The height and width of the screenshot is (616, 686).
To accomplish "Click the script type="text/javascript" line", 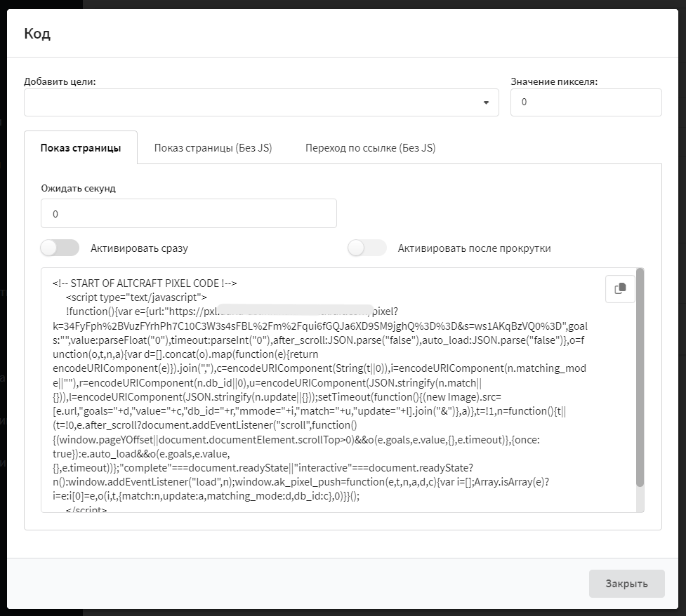I will pyautogui.click(x=136, y=297).
